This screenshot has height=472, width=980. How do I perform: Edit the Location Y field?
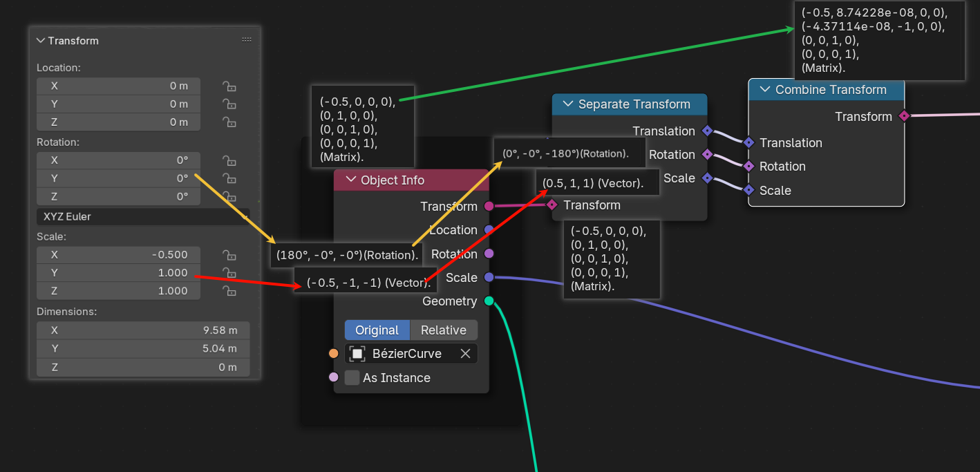tap(118, 104)
